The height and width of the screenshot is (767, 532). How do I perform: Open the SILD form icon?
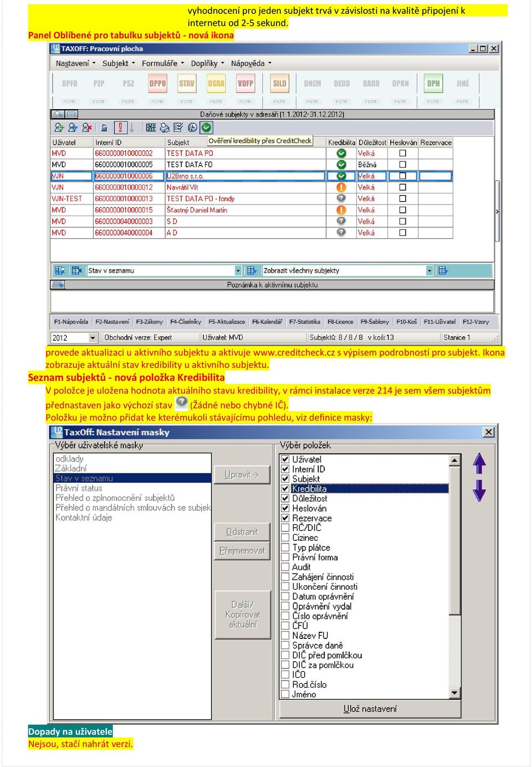(279, 84)
